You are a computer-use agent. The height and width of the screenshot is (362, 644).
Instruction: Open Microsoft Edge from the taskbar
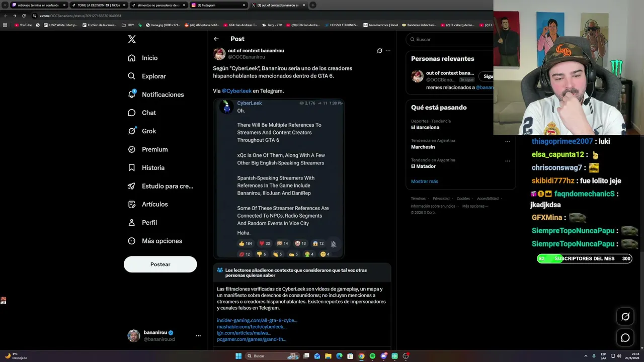tap(339, 356)
